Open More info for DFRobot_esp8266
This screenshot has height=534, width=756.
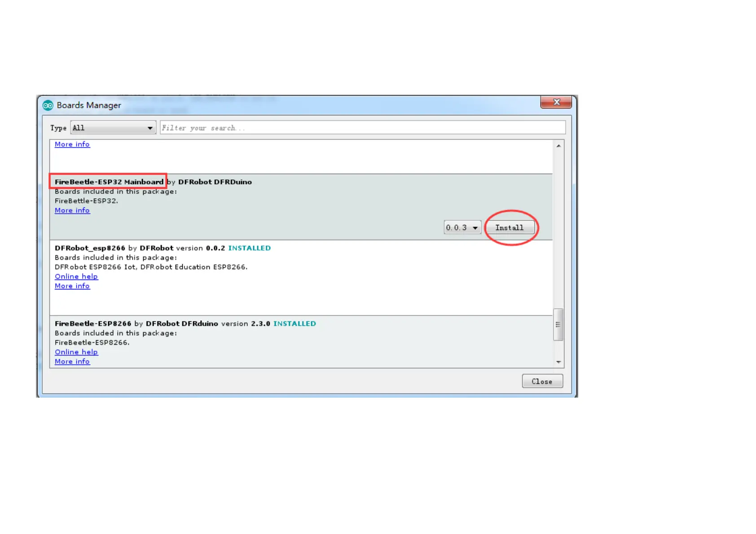72,286
